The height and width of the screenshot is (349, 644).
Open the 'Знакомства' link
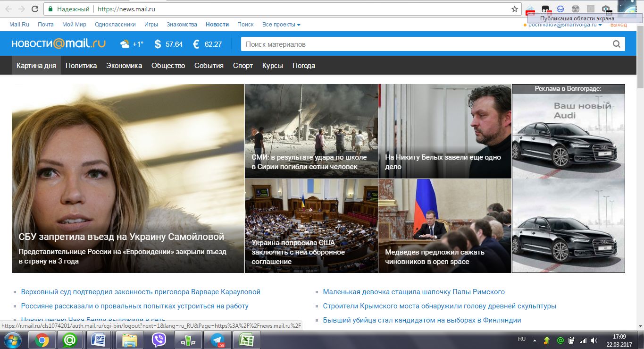pyautogui.click(x=182, y=25)
